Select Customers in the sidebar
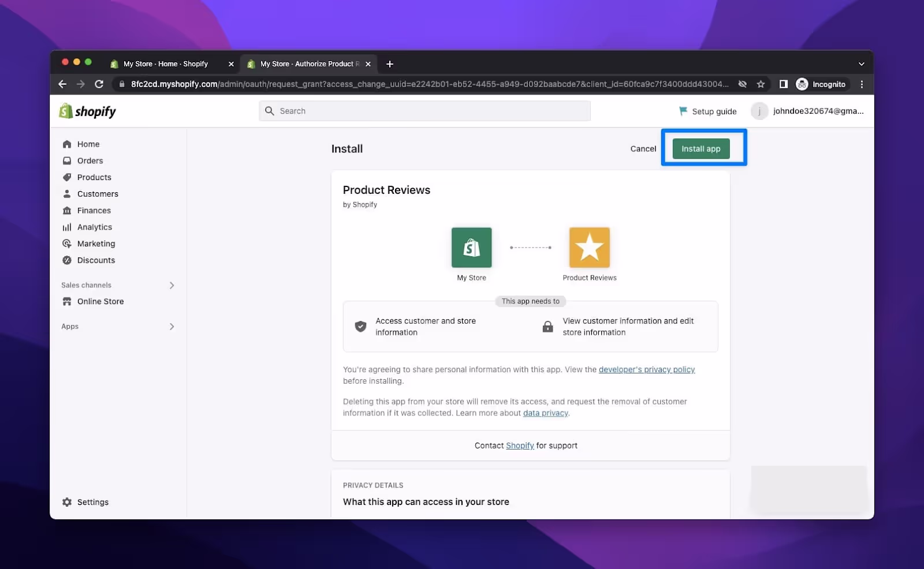 pyautogui.click(x=98, y=194)
